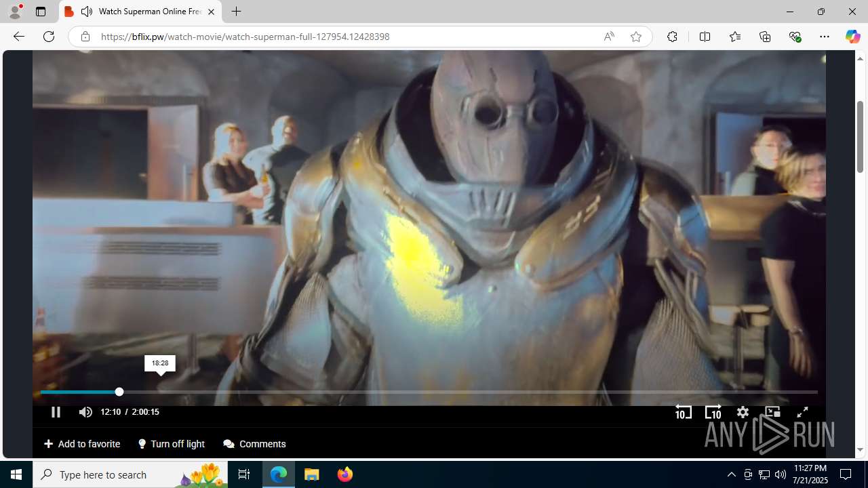Turn off light
868x488 pixels.
click(x=172, y=444)
